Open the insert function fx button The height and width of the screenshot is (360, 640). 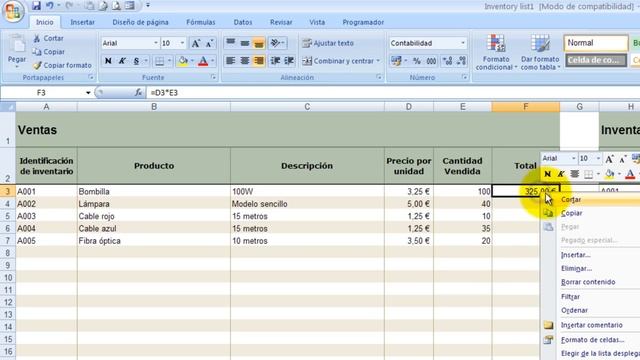tap(139, 93)
